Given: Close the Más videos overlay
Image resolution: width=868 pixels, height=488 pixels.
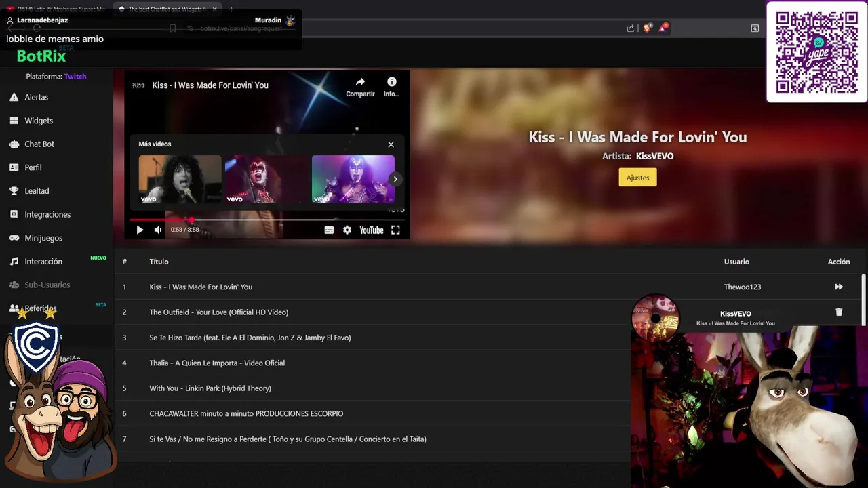Looking at the screenshot, I should pyautogui.click(x=391, y=144).
